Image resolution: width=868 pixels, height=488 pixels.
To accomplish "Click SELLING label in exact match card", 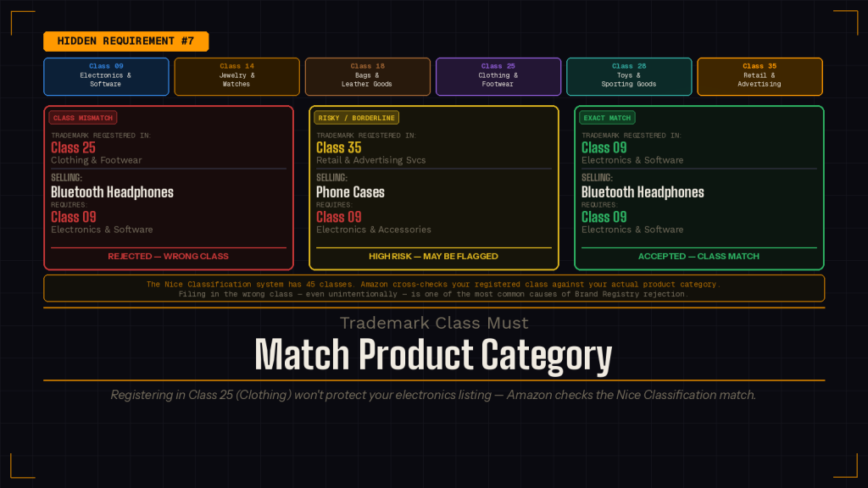I will (x=597, y=178).
